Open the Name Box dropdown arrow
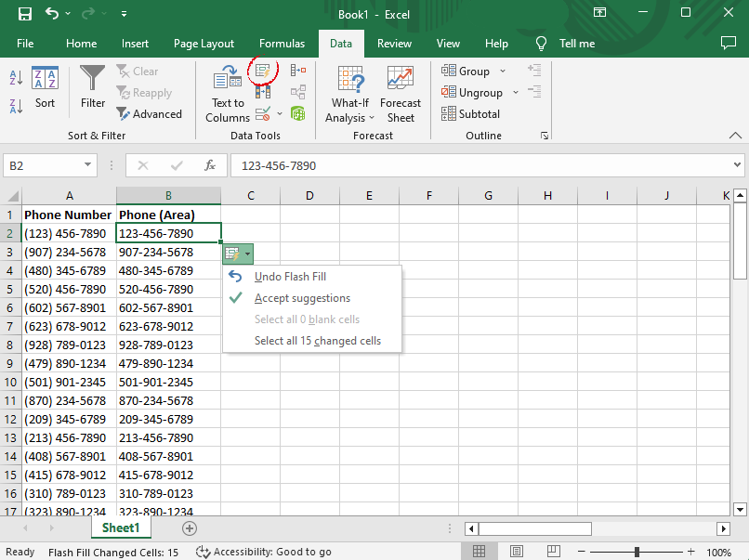 (87, 165)
